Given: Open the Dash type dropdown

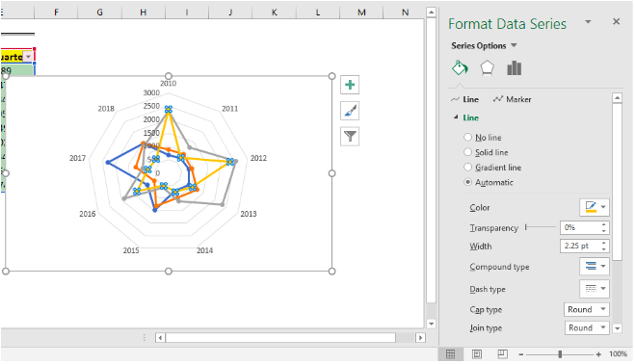Looking at the screenshot, I should pyautogui.click(x=595, y=289).
